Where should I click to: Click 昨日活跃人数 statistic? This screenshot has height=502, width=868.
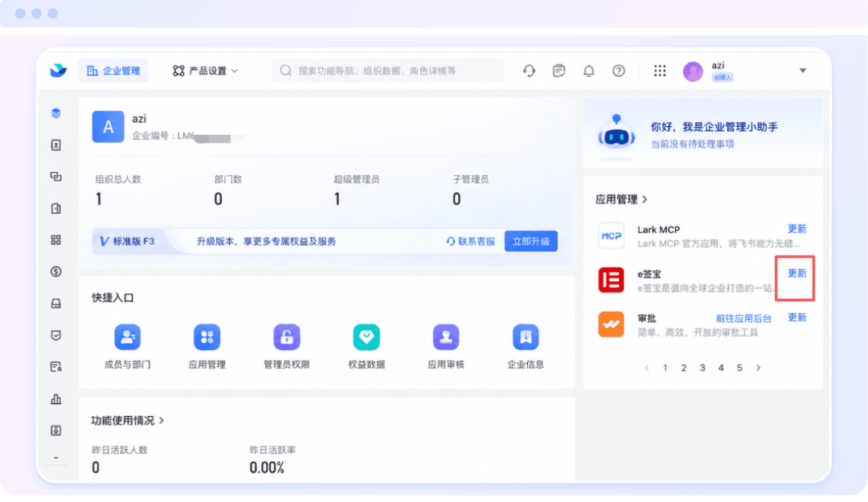(120, 459)
